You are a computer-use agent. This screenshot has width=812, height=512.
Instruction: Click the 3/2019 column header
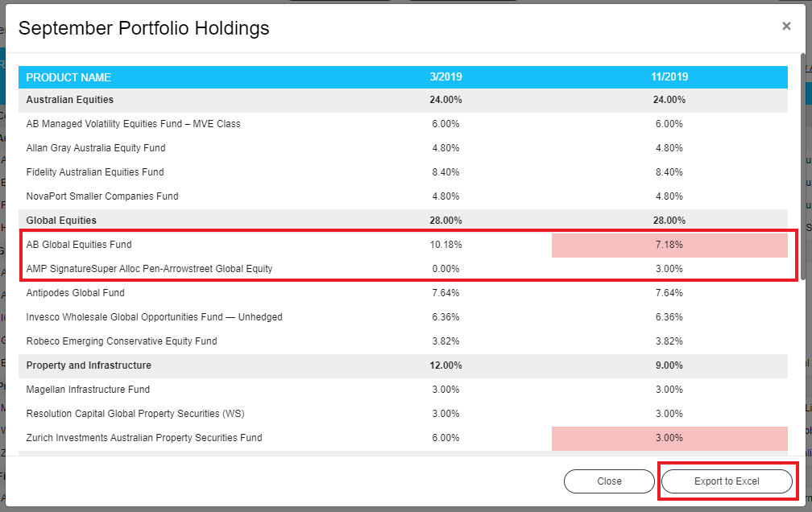pyautogui.click(x=446, y=77)
